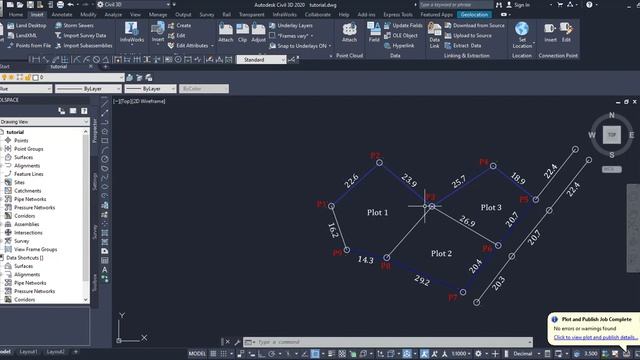Viewport: 640px width, 360px height.
Task: Toggle the "Frames vary" checkbox
Action: [x=272, y=36]
